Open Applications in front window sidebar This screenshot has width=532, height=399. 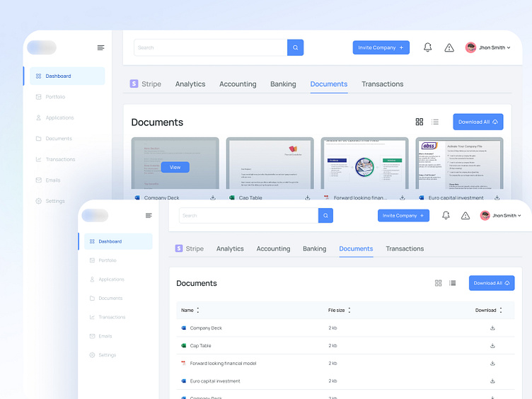click(x=108, y=279)
